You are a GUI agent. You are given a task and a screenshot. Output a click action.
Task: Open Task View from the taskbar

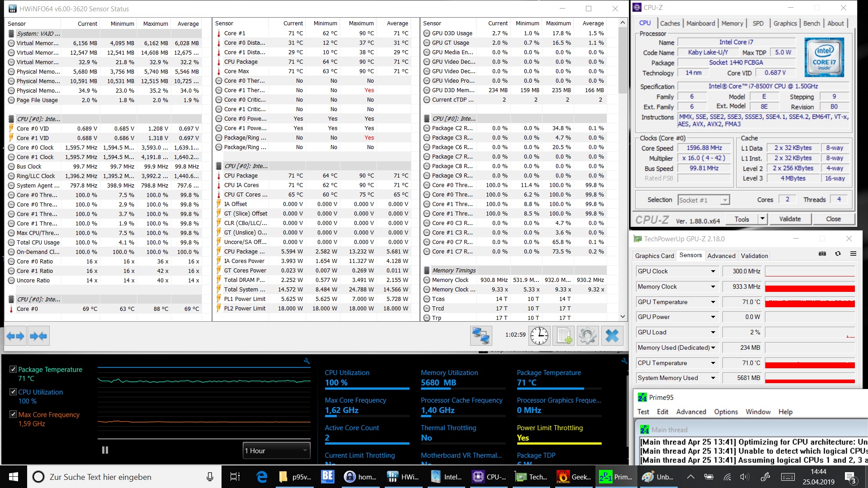pyautogui.click(x=235, y=477)
